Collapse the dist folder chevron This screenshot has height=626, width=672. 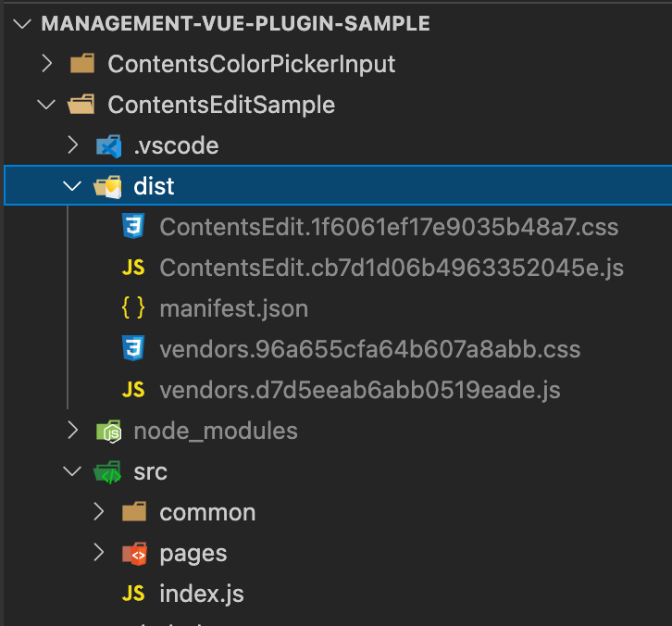[x=72, y=186]
